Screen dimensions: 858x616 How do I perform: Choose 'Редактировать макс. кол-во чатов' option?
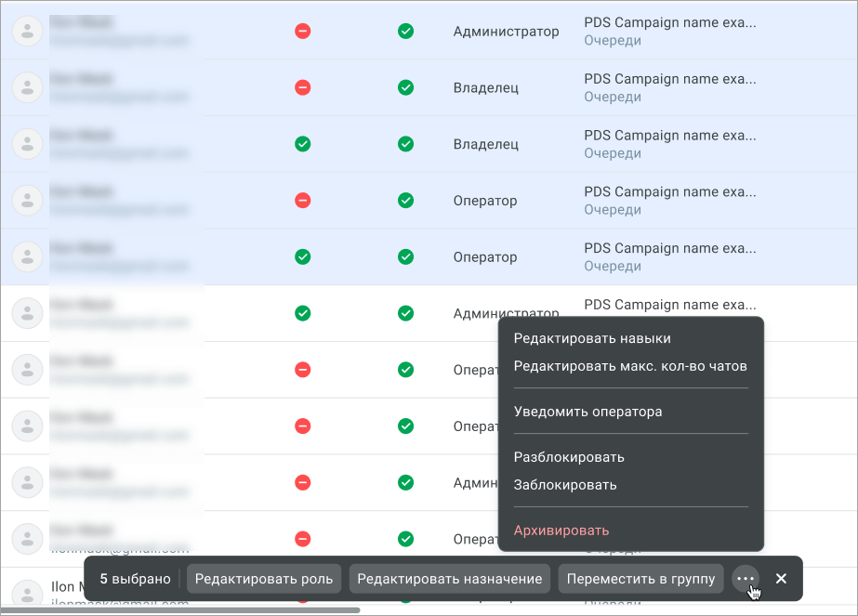[x=630, y=366]
